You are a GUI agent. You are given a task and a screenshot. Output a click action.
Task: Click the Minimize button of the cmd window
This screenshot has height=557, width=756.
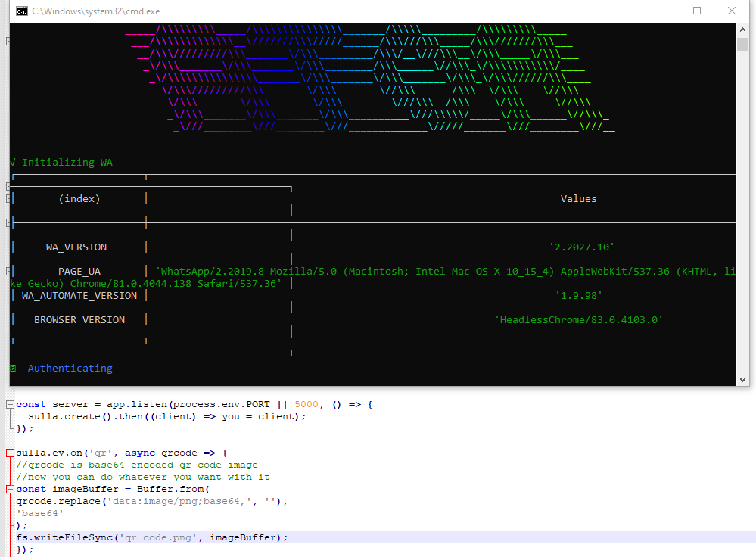662,11
